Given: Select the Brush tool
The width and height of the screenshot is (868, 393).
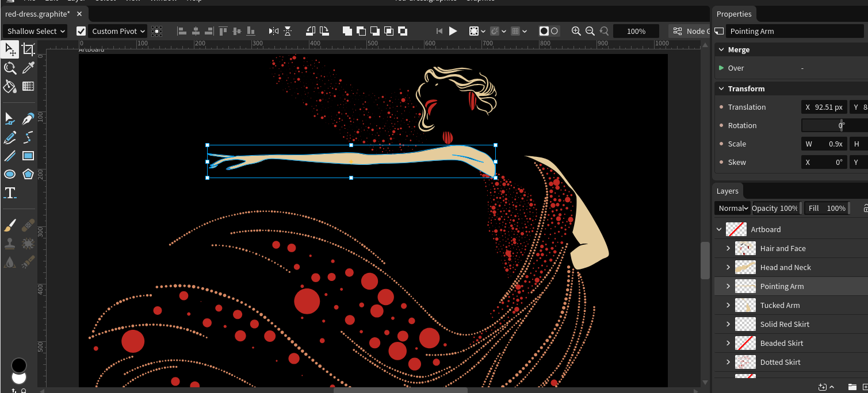Looking at the screenshot, I should (10, 225).
